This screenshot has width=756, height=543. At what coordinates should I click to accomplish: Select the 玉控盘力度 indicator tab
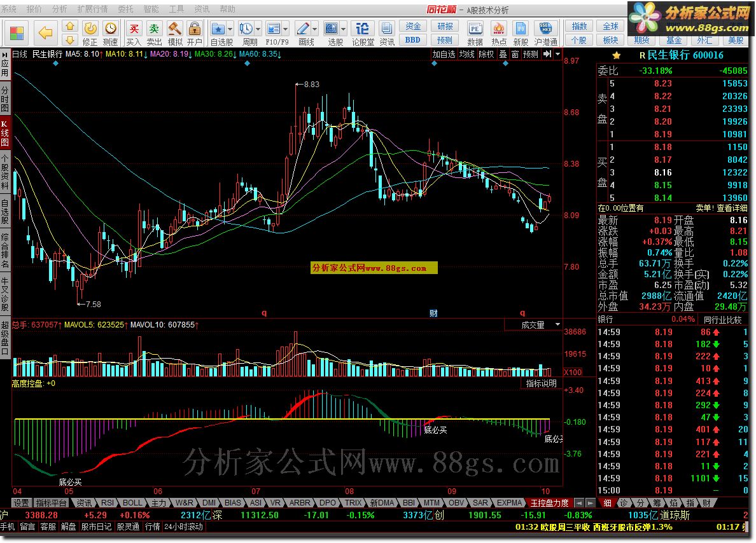pos(549,503)
